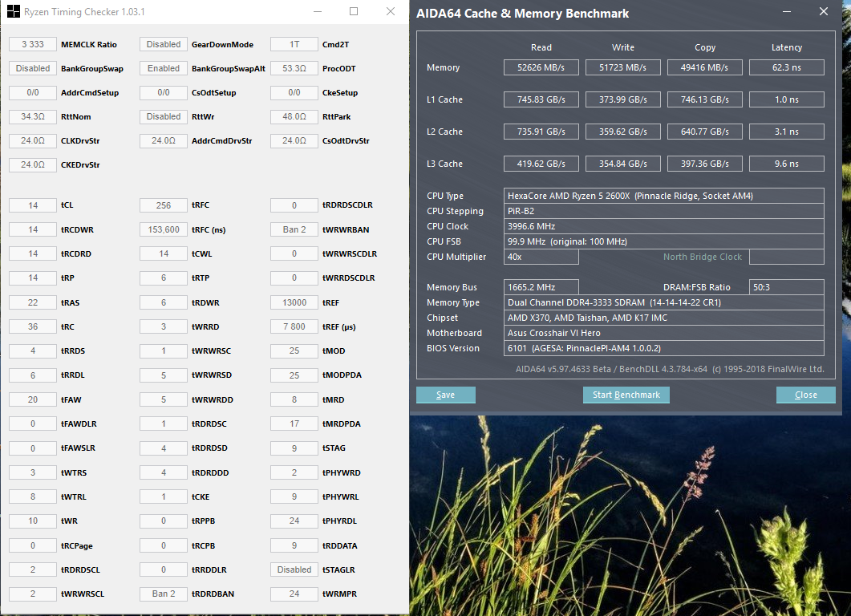This screenshot has width=851, height=616.
Task: Click the Close button in AIDA64
Action: point(805,395)
